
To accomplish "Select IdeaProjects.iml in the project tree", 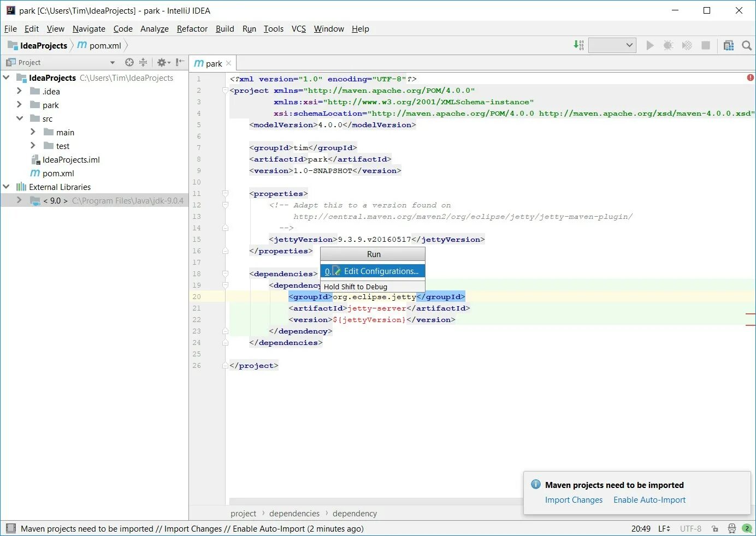I will pyautogui.click(x=71, y=159).
